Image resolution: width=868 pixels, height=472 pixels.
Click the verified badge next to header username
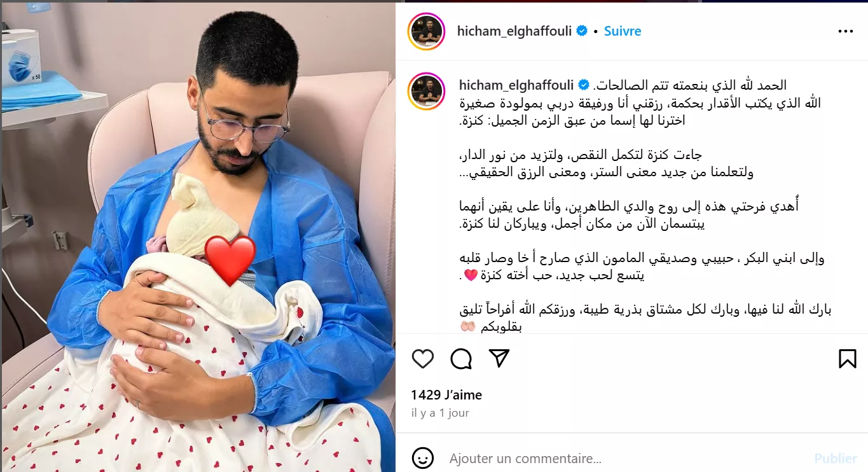(x=581, y=31)
